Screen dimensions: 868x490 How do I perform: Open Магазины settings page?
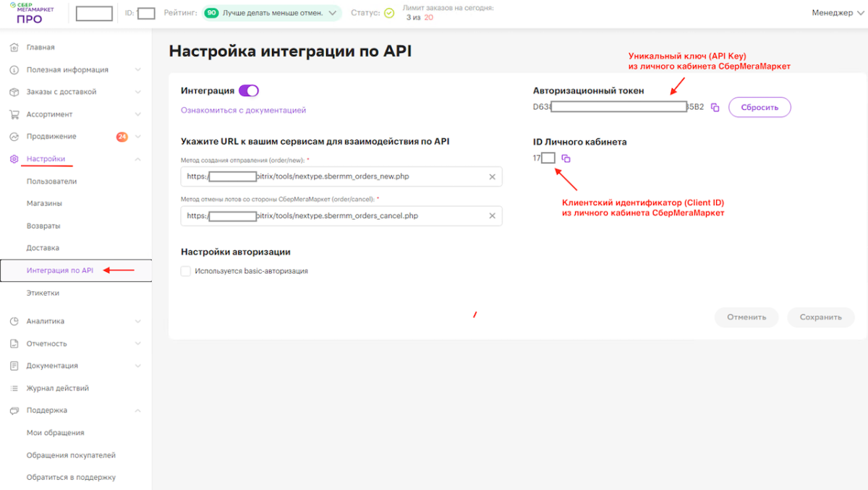44,204
